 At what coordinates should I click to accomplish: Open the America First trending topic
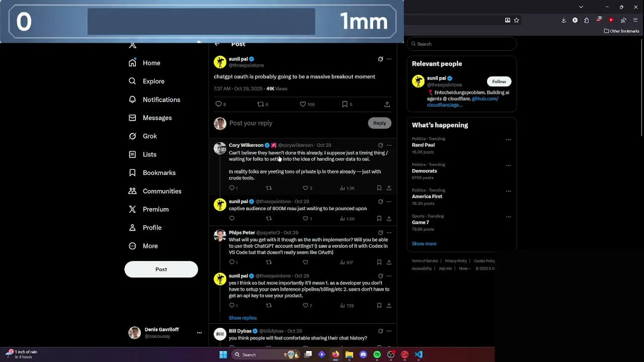427,197
